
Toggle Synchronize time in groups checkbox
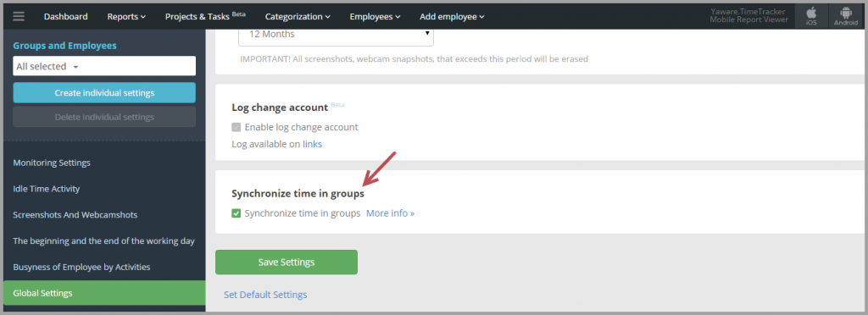click(x=236, y=213)
